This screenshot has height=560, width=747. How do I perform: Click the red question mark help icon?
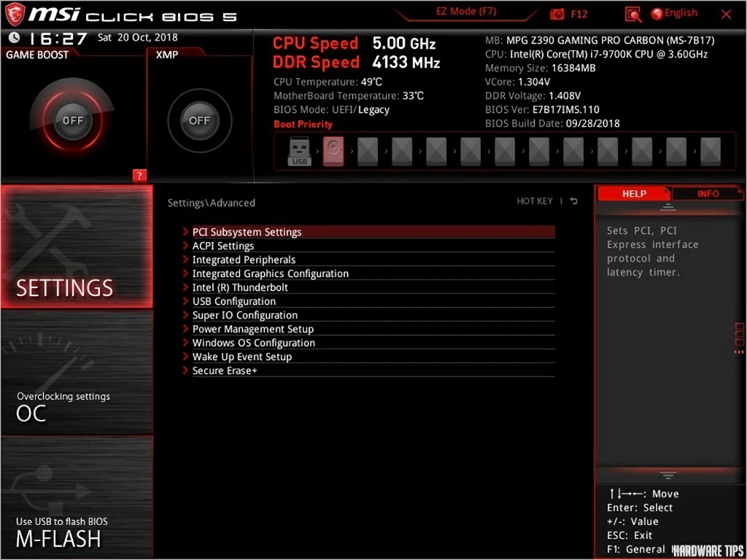[x=139, y=176]
